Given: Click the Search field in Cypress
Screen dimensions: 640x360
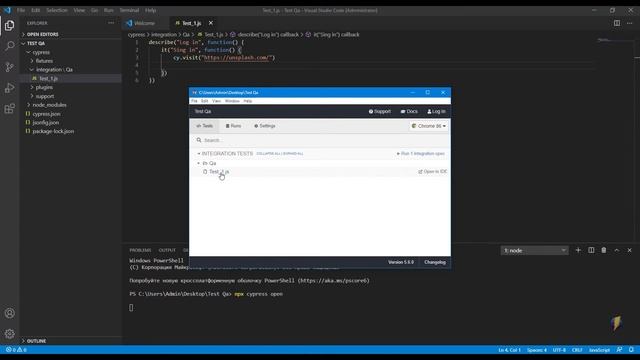Looking at the screenshot, I should (x=320, y=140).
